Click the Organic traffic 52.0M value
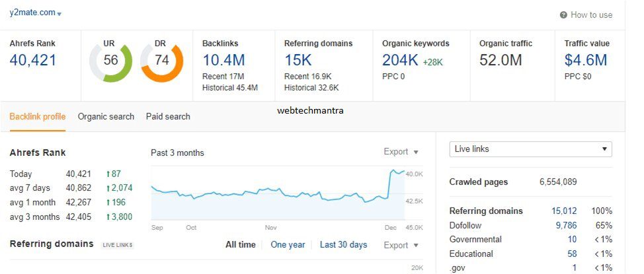 pos(501,60)
